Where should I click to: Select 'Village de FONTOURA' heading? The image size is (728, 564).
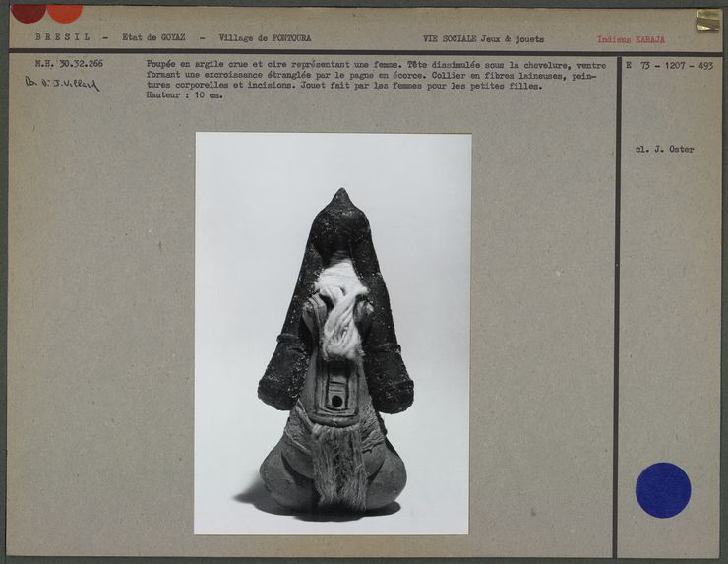point(265,39)
